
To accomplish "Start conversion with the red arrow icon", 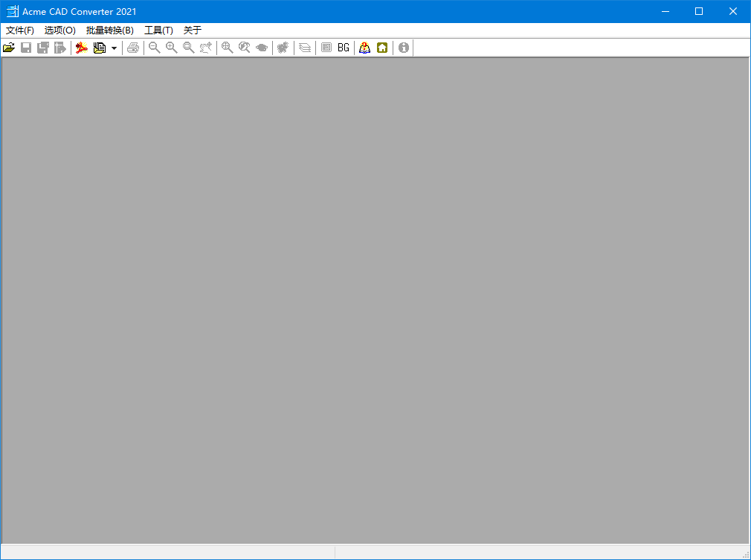I will (x=82, y=48).
